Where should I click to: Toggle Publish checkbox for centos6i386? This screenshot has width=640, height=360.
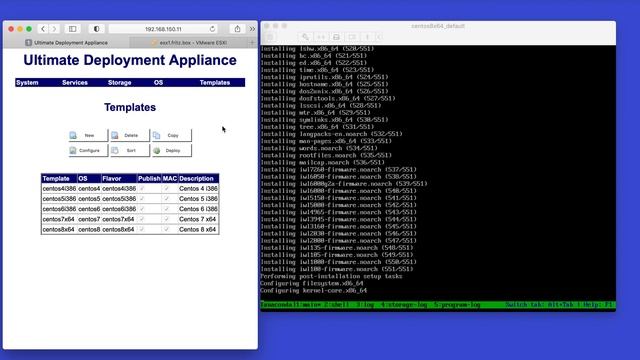(x=142, y=209)
